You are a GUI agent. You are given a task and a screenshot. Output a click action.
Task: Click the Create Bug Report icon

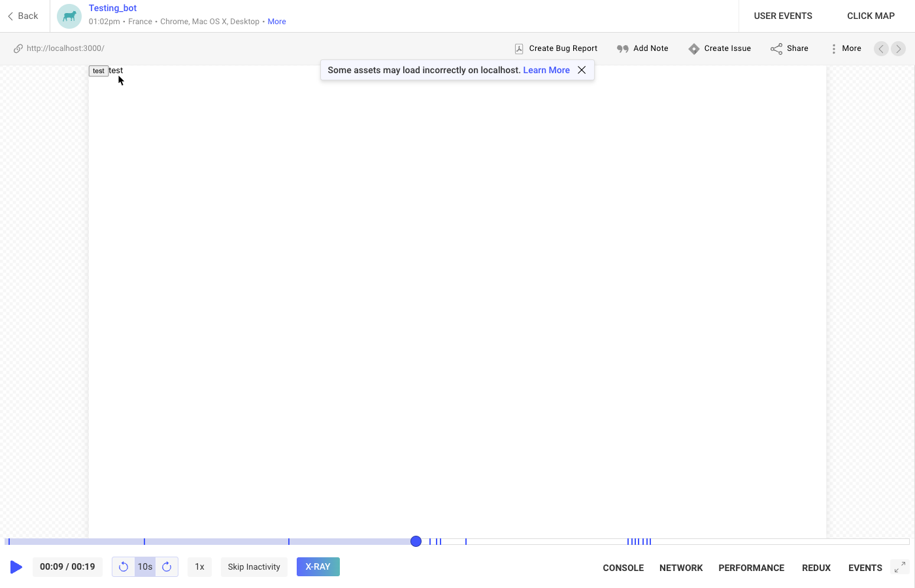519,49
